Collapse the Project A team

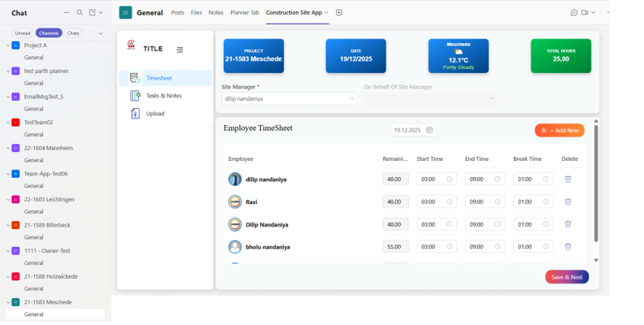pos(7,45)
